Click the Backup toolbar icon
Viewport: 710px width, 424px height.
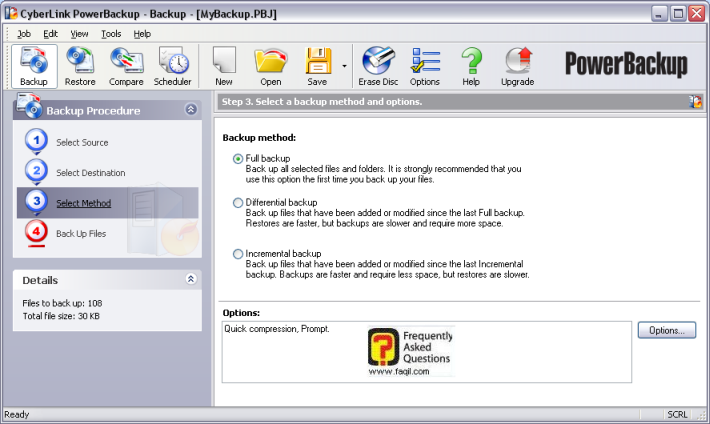coord(34,67)
